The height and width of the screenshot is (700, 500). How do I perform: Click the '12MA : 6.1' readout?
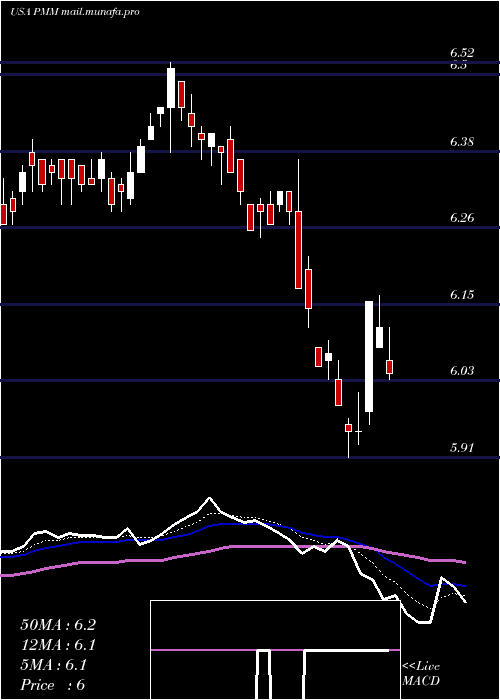pos(58,645)
